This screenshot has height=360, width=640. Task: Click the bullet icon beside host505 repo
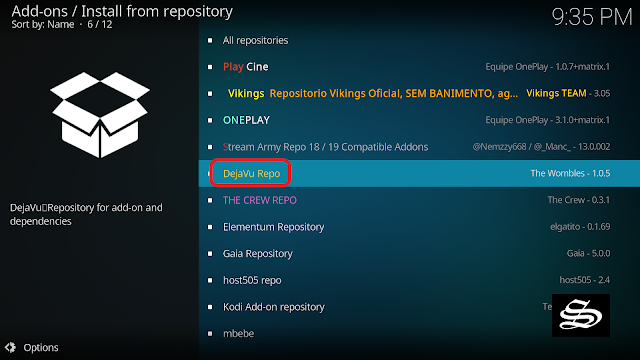pyautogui.click(x=210, y=280)
